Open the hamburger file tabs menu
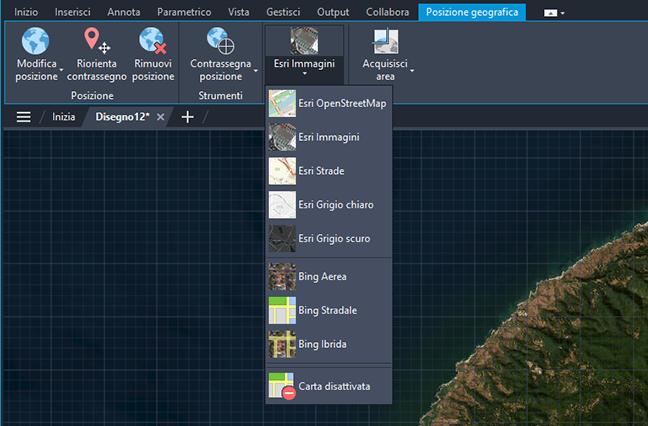 tap(24, 117)
